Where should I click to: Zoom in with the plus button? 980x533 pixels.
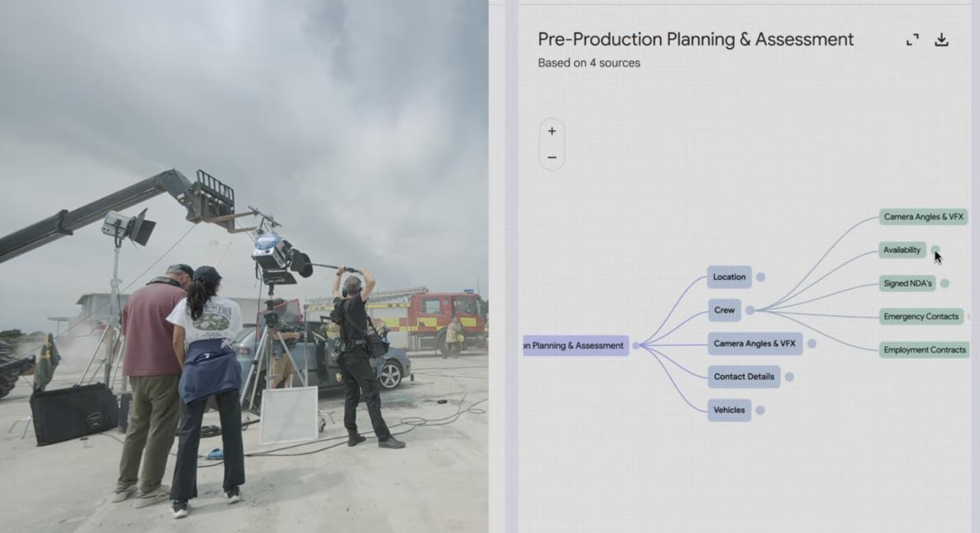[x=552, y=131]
